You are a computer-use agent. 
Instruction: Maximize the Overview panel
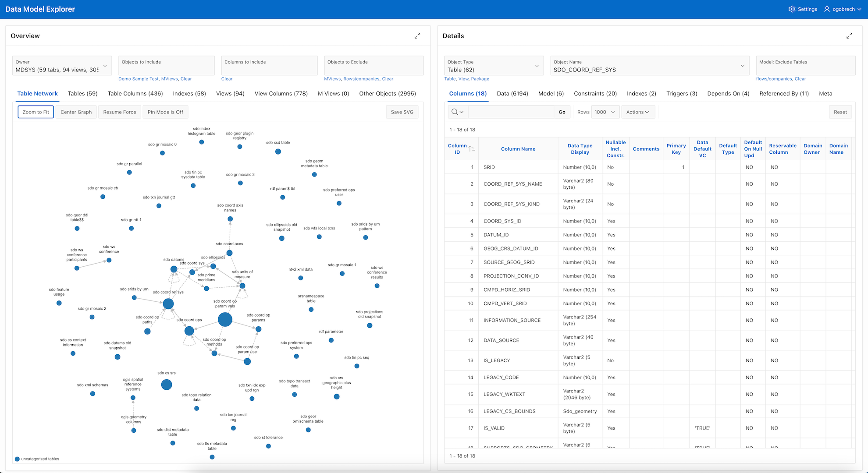[417, 36]
